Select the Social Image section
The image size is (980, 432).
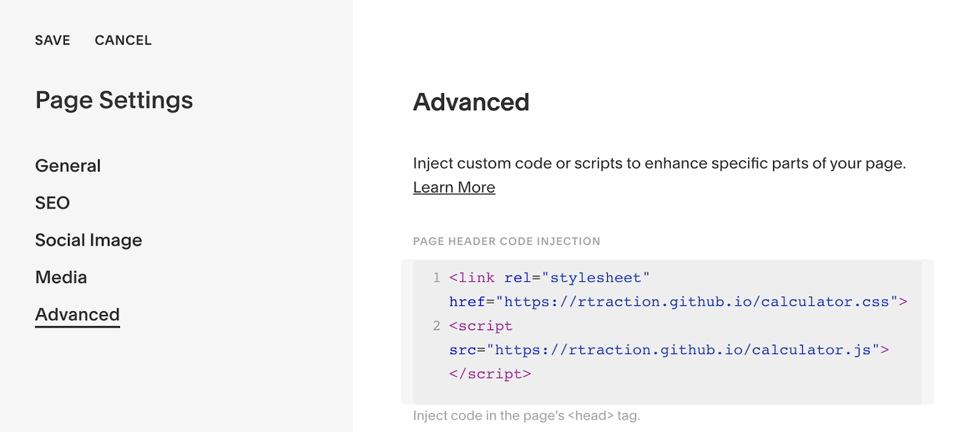[x=88, y=241]
